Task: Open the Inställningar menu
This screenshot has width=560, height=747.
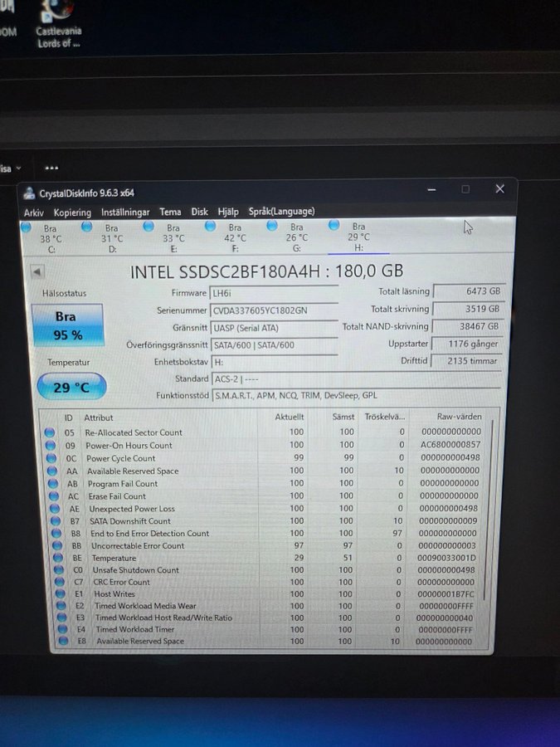Action: pos(125,212)
